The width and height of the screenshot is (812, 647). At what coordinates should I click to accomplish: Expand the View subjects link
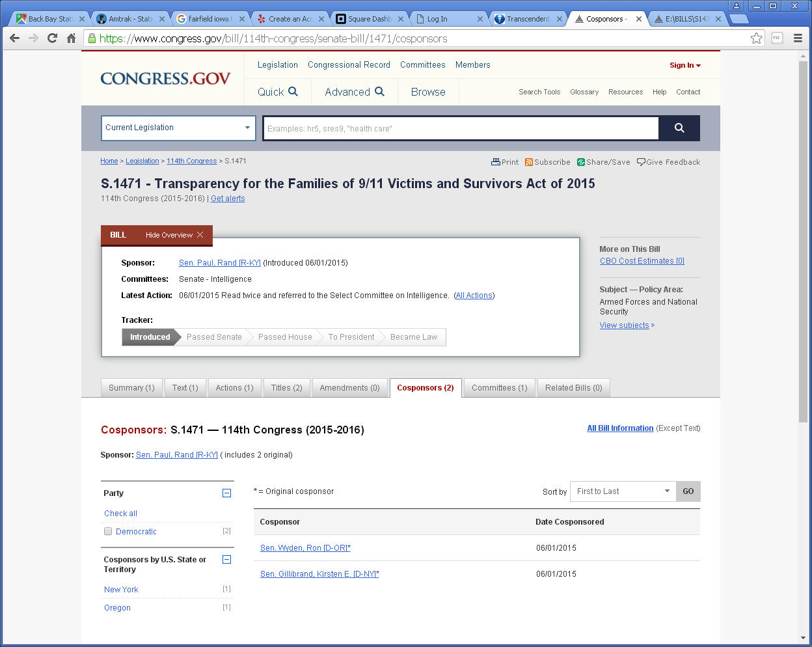[x=627, y=325]
